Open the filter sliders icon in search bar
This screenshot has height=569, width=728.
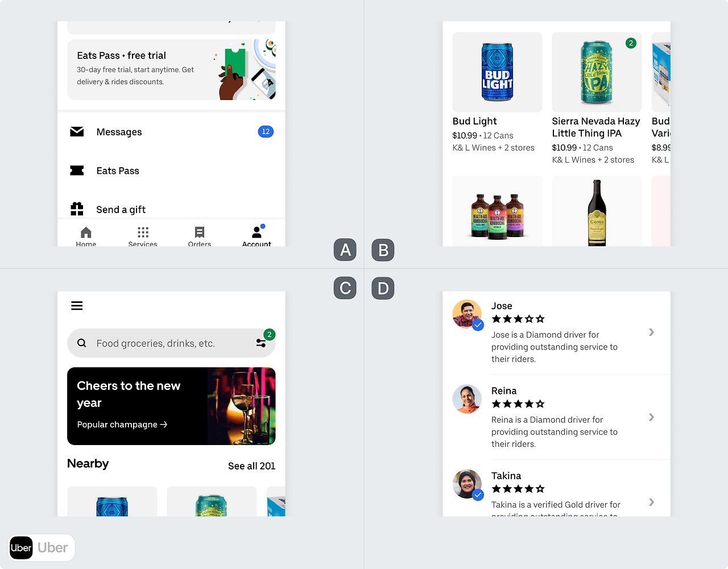261,343
